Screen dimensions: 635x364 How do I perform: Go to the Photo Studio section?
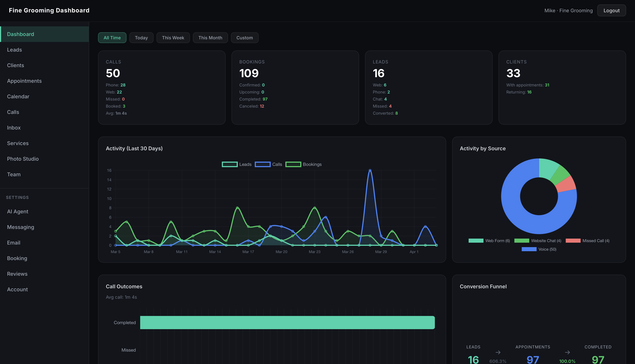coord(23,159)
